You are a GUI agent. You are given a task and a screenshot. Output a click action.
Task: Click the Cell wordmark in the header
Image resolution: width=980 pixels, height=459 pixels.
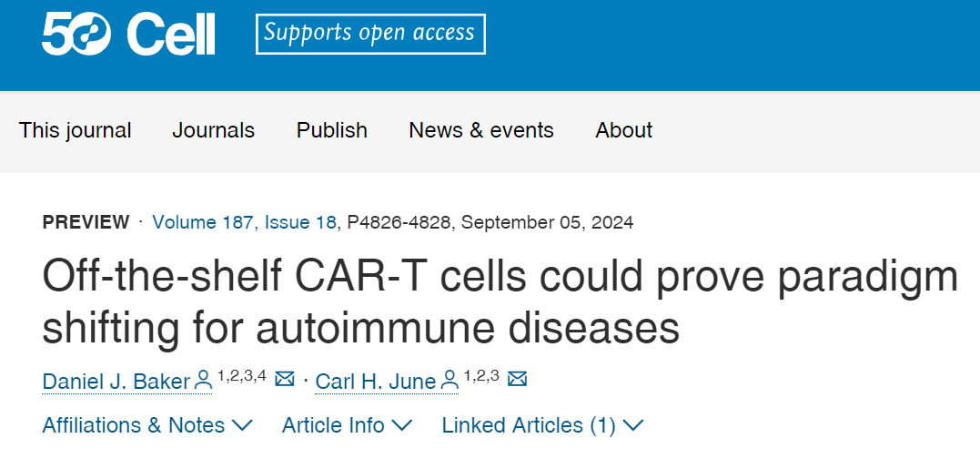(171, 34)
